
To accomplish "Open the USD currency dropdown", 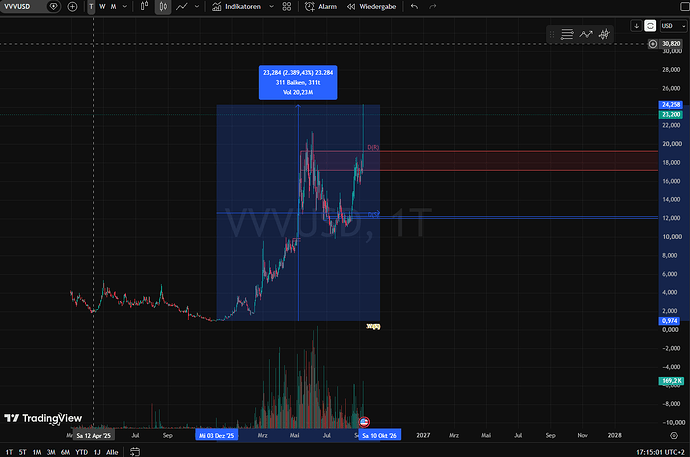I will pyautogui.click(x=673, y=26).
